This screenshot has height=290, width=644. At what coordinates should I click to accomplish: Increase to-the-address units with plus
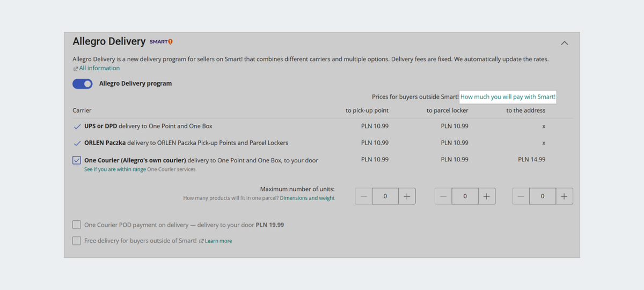tap(564, 196)
